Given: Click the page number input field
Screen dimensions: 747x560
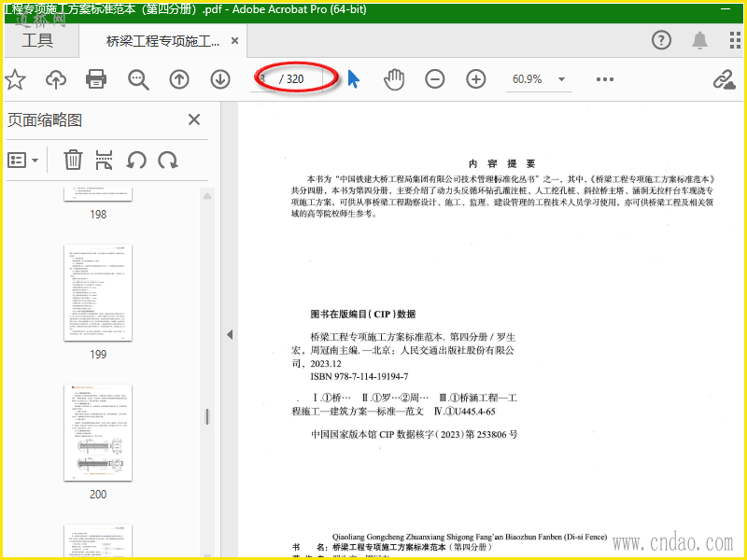Looking at the screenshot, I should pyautogui.click(x=265, y=79).
